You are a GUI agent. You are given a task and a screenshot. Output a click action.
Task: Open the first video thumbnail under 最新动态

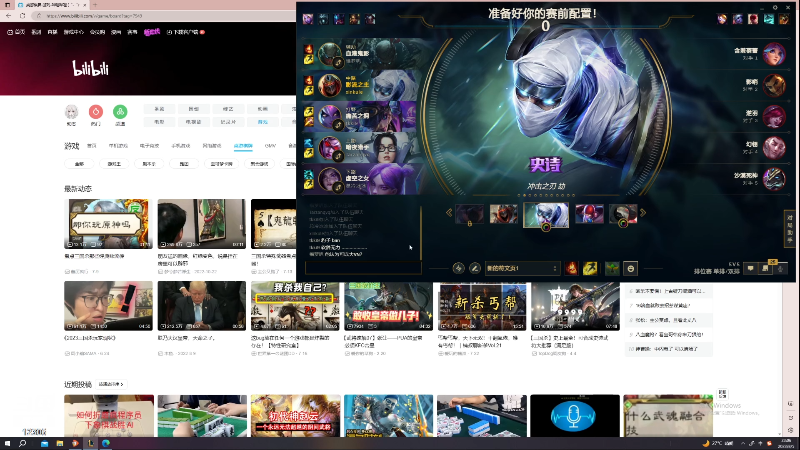(x=108, y=223)
